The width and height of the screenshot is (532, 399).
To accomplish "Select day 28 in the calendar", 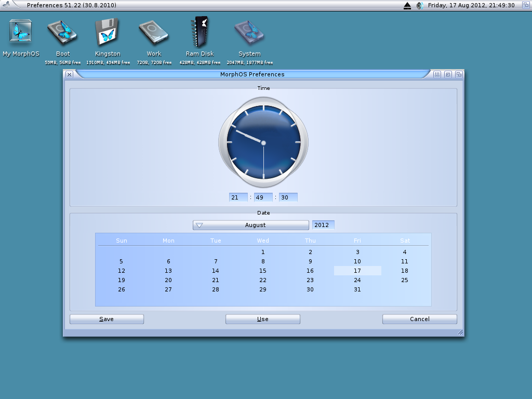I will click(216, 289).
